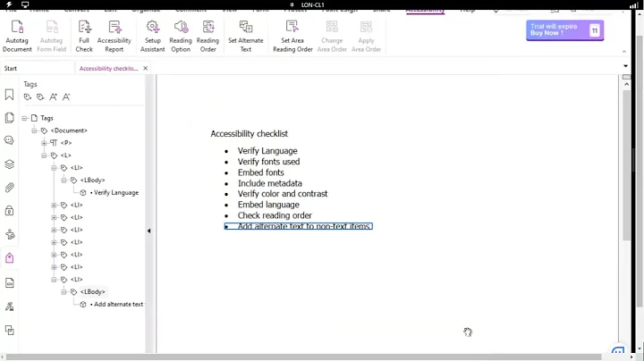Viewport: 644px width, 361px height.
Task: Open the document tab list dropdown
Action: [x=625, y=66]
